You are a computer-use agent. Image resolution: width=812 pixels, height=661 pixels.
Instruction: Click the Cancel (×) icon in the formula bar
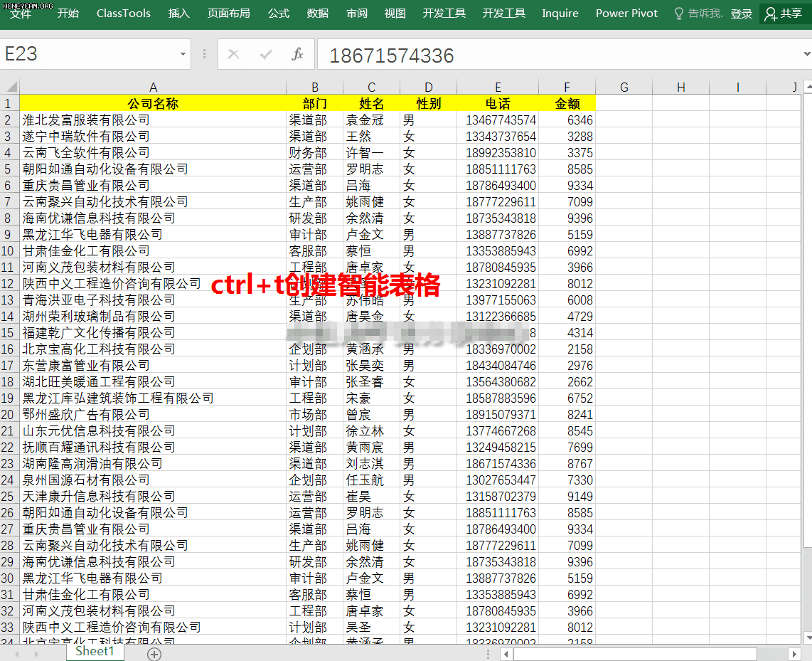[x=233, y=54]
